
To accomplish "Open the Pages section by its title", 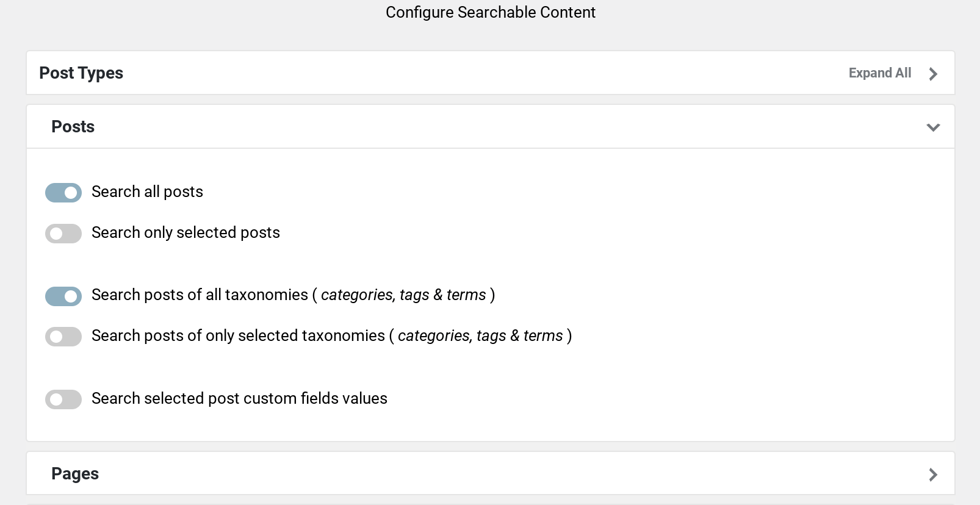I will pyautogui.click(x=75, y=474).
